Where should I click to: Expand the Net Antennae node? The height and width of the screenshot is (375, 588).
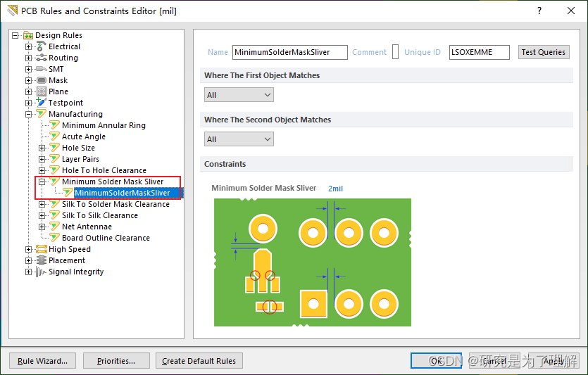42,227
